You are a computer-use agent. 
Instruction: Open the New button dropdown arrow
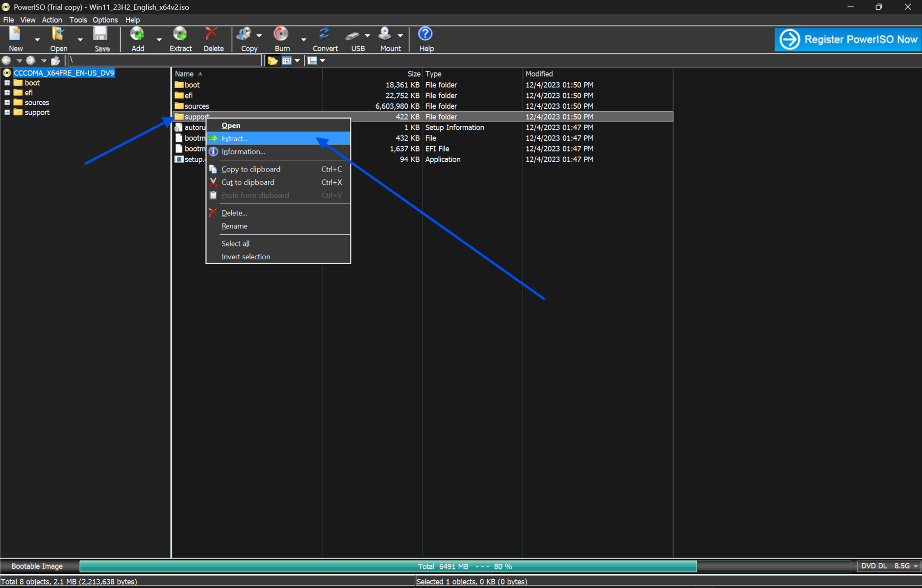37,40
